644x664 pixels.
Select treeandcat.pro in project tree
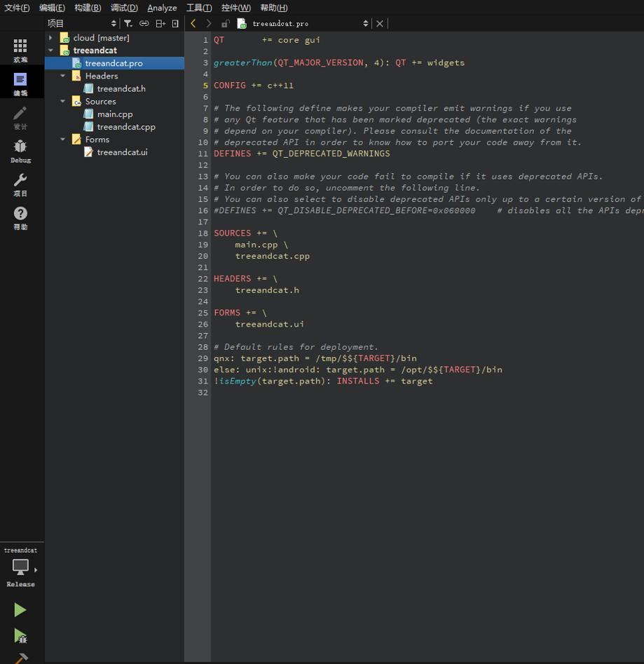pos(114,63)
